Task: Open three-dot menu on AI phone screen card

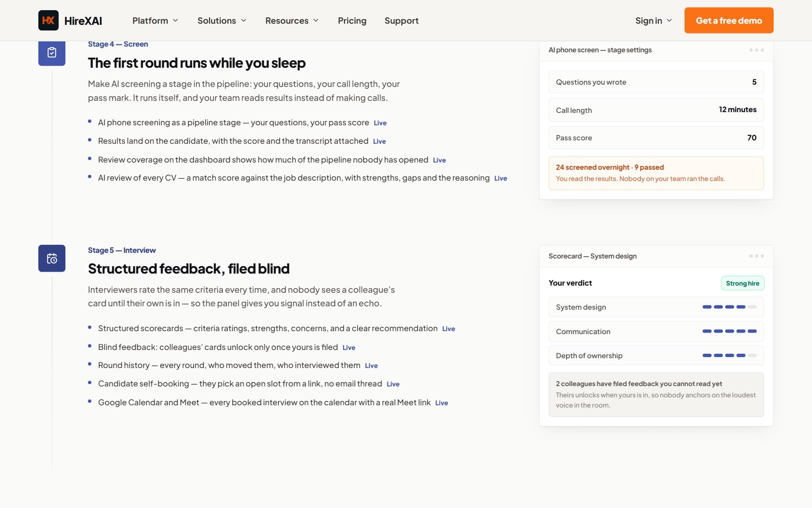Action: point(756,50)
